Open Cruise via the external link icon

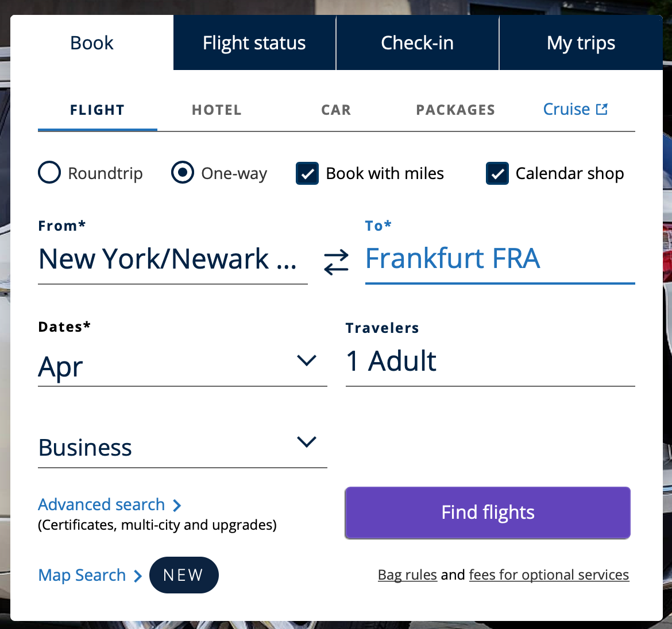click(602, 108)
